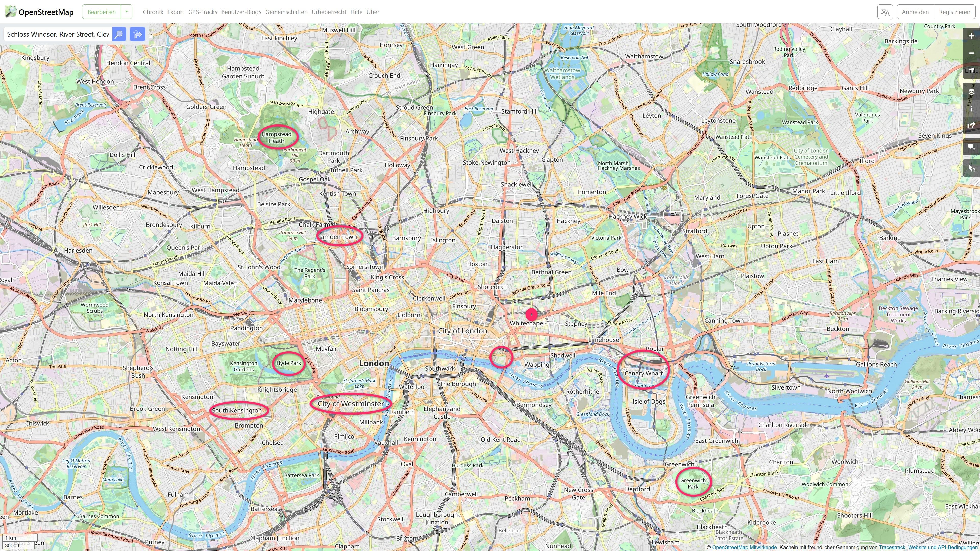Image resolution: width=980 pixels, height=551 pixels.
Task: Expand the Bearbeiten dropdown arrow
Action: click(x=126, y=12)
